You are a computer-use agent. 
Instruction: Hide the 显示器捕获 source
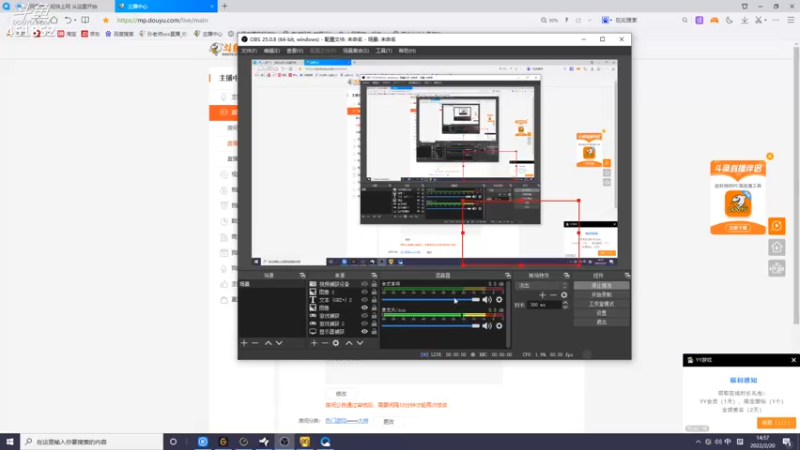click(364, 332)
